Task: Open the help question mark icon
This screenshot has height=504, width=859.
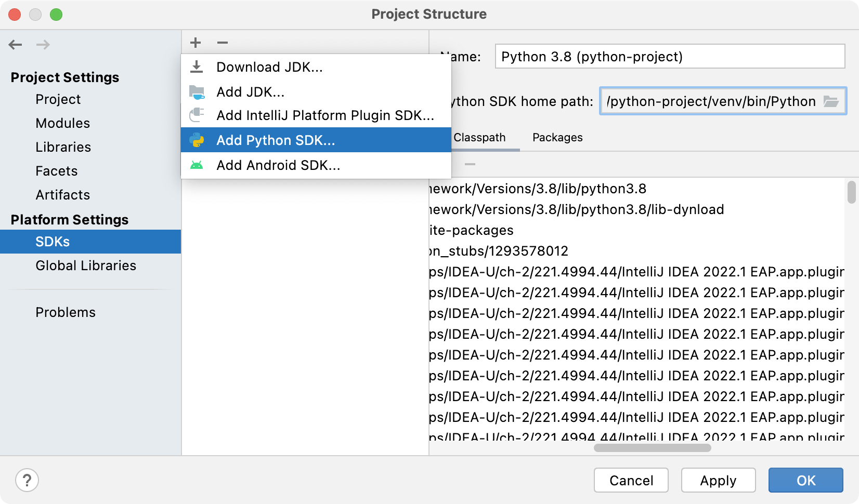Action: [x=27, y=480]
